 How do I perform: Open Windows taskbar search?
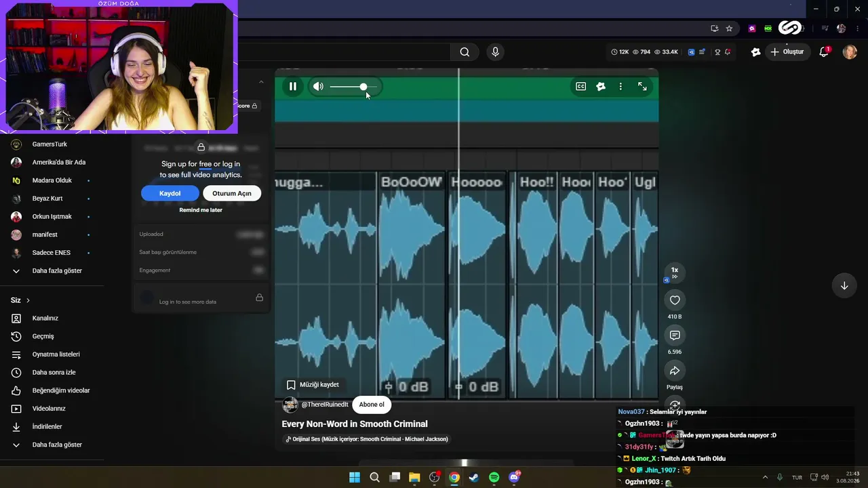click(374, 477)
